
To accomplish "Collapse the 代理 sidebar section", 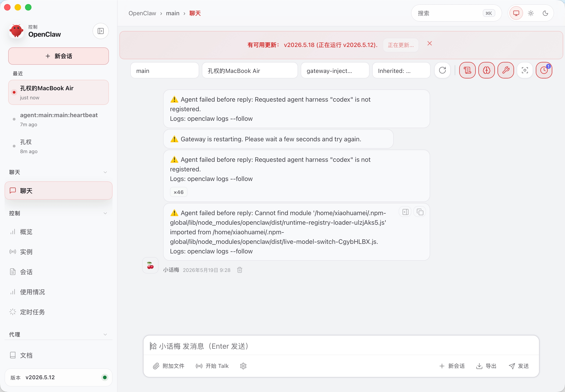I will point(59,335).
